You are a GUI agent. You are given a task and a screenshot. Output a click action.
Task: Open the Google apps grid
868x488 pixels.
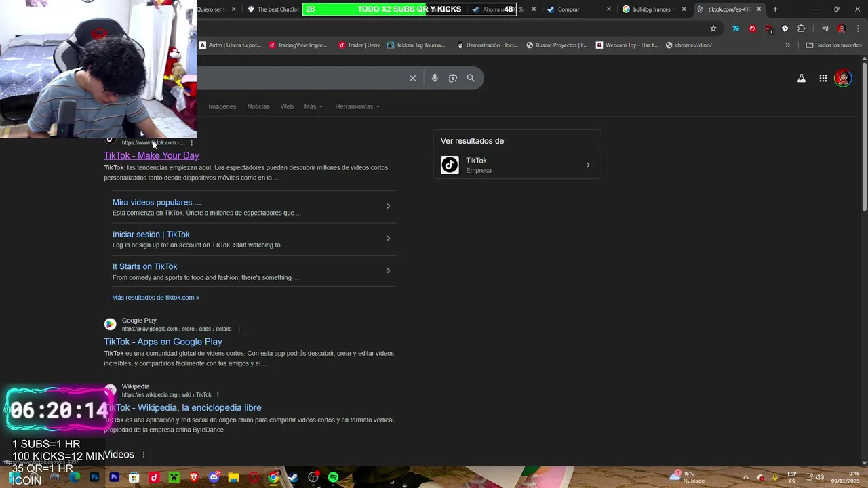pyautogui.click(x=823, y=79)
